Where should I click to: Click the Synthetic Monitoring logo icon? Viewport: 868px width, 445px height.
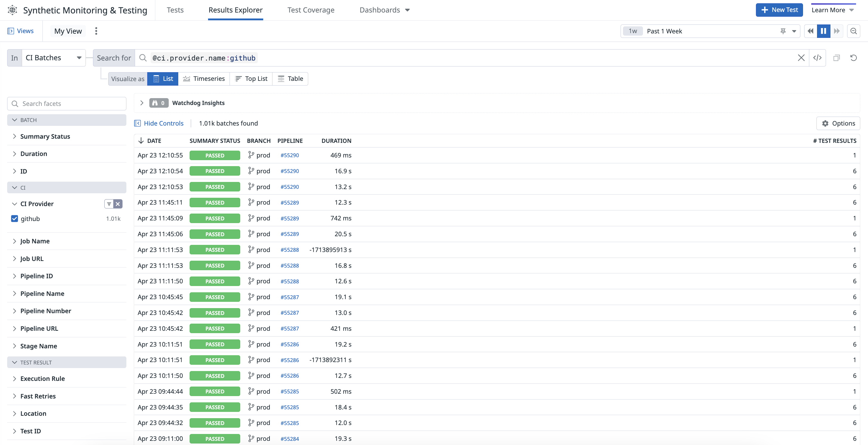pos(12,10)
